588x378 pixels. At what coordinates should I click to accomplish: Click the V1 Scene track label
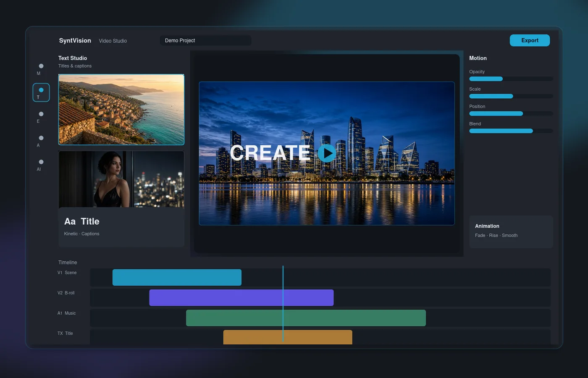pos(67,273)
